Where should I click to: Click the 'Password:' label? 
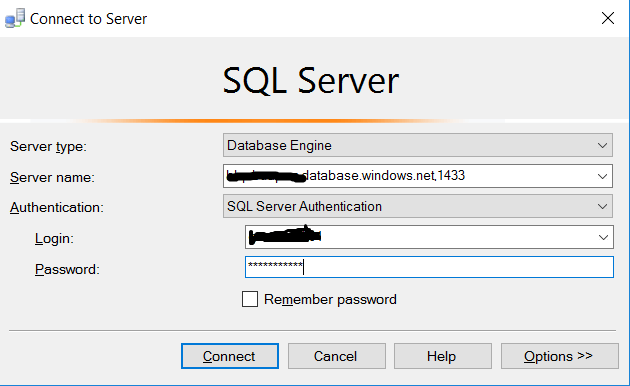[x=67, y=269]
